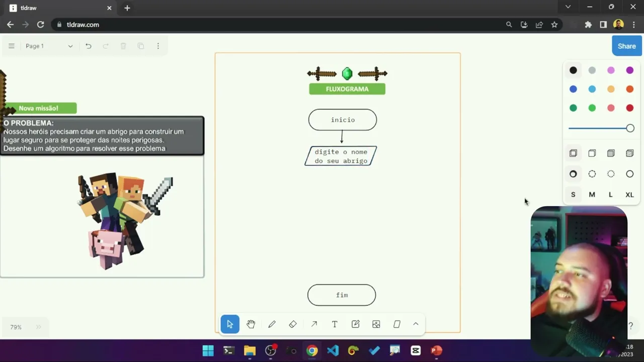Bookmark this page with star icon
644x362 pixels.
(x=554, y=25)
